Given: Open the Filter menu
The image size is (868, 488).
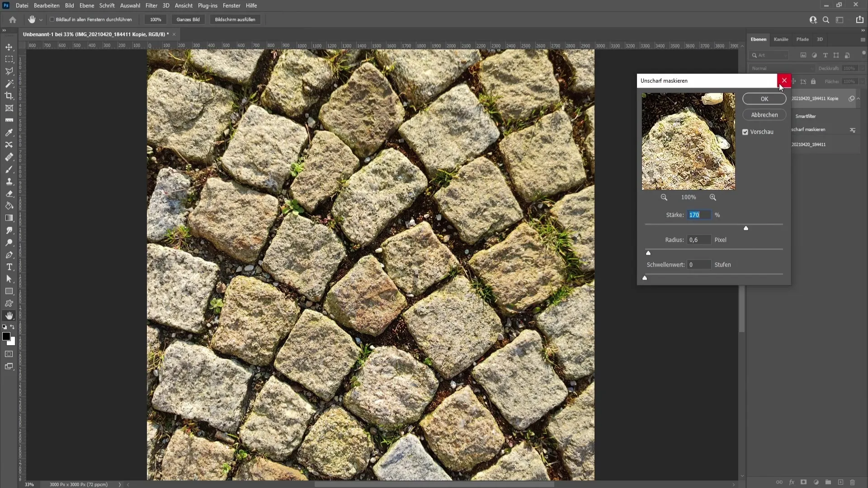Looking at the screenshot, I should [x=151, y=5].
